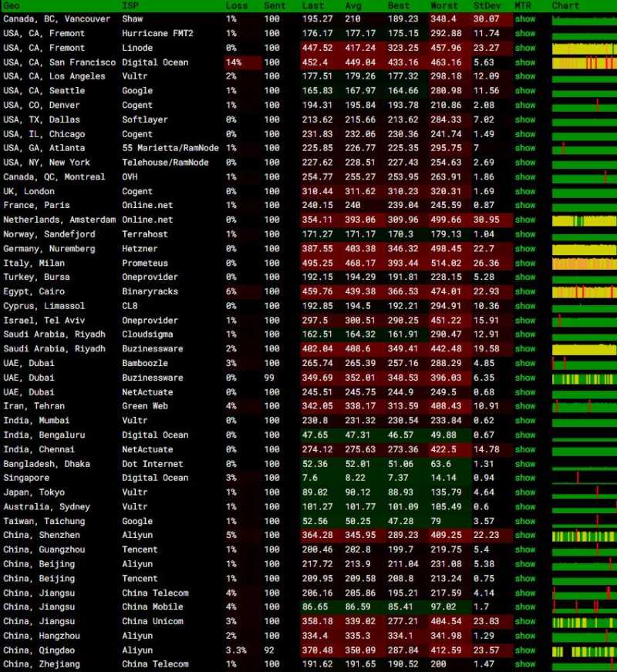The image size is (617, 672).
Task: Click the Jiangsu China Unicom chart
Action: tap(585, 622)
